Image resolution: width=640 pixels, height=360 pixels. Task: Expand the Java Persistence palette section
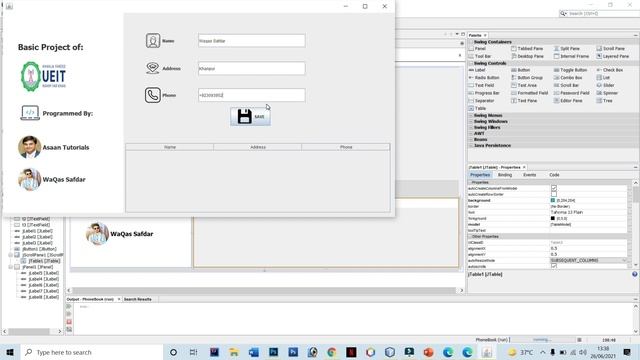pyautogui.click(x=471, y=145)
